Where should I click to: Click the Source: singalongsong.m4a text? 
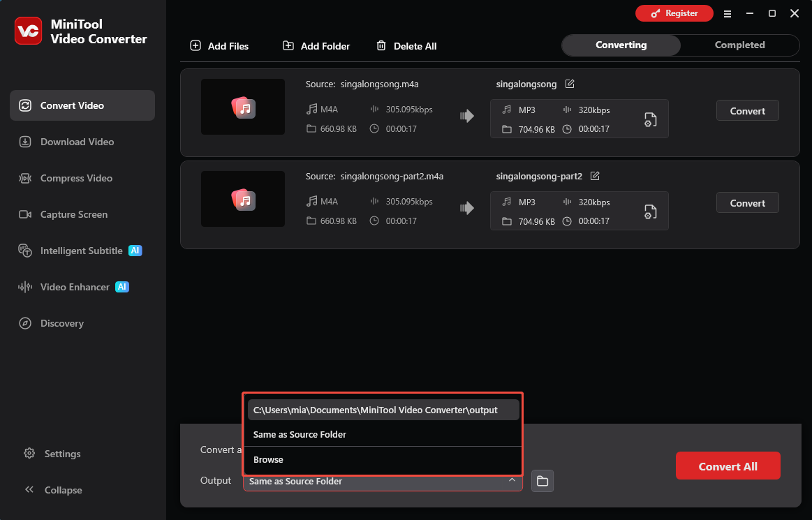tap(362, 84)
